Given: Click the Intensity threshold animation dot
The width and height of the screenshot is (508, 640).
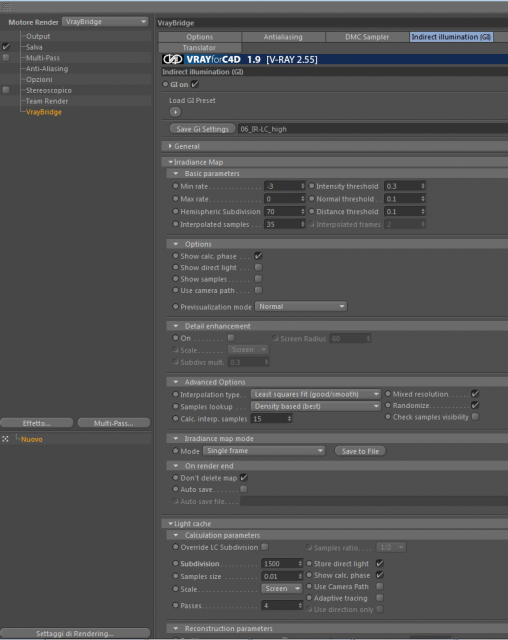Looking at the screenshot, I should [x=312, y=186].
